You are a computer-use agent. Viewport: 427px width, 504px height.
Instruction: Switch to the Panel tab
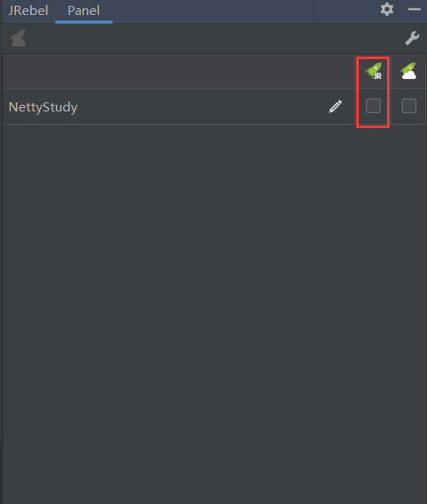point(84,11)
